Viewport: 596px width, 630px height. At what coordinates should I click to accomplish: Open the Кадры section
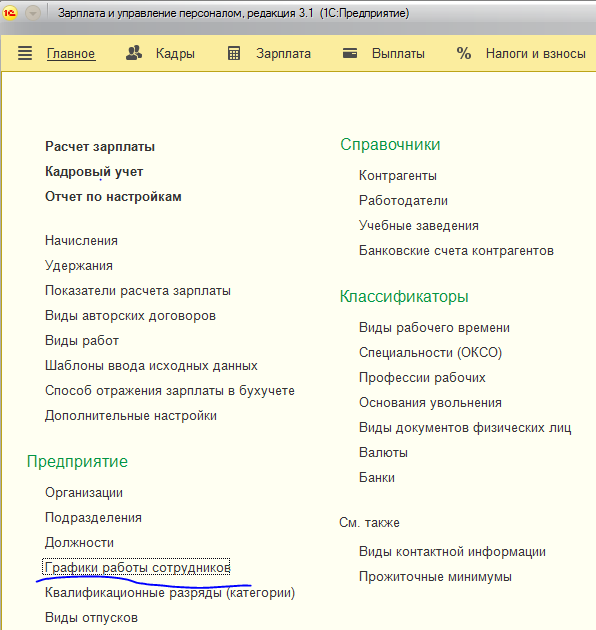175,53
